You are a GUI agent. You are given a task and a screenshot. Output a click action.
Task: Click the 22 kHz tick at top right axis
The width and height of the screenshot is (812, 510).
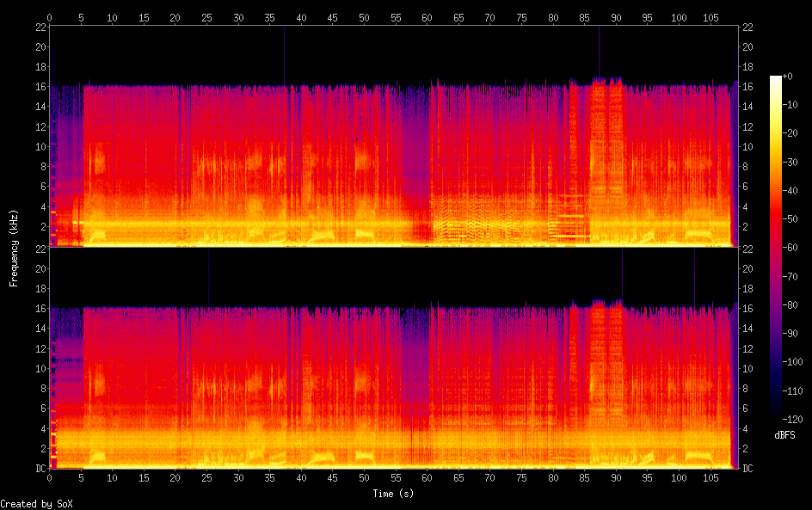(x=747, y=27)
